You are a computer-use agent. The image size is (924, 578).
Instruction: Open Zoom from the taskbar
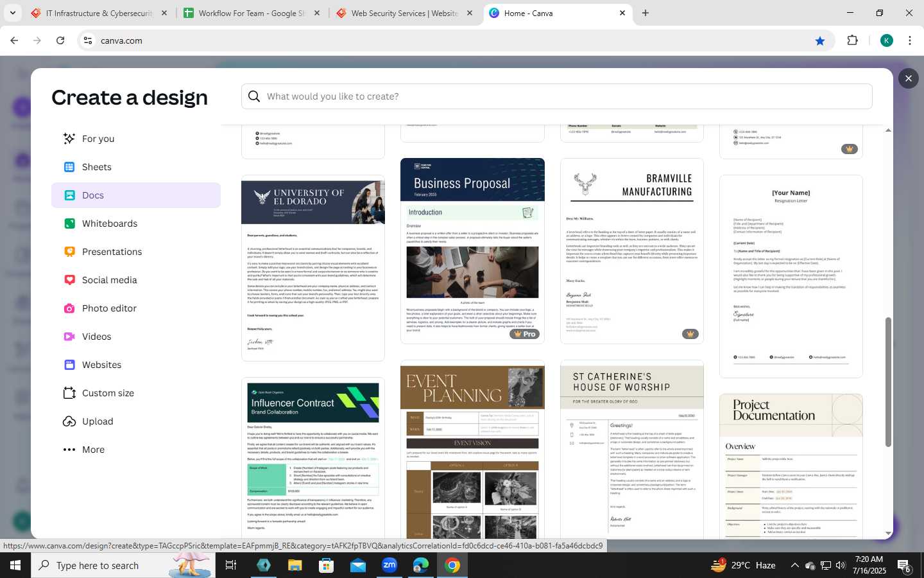coord(389,565)
